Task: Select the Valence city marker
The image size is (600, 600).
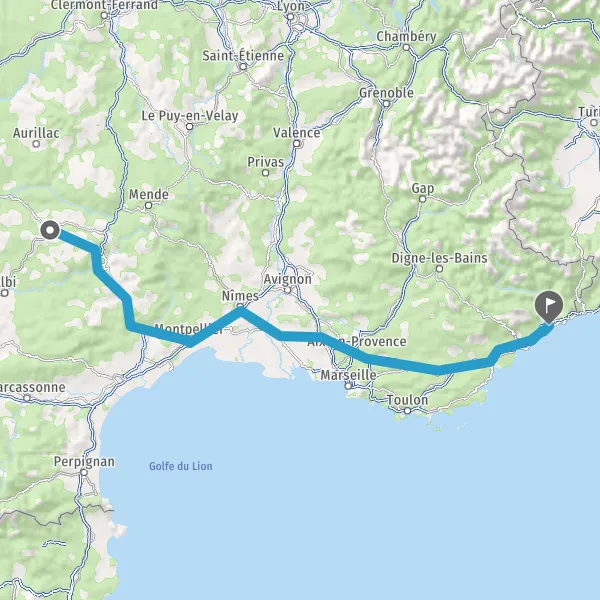Action: [x=297, y=143]
